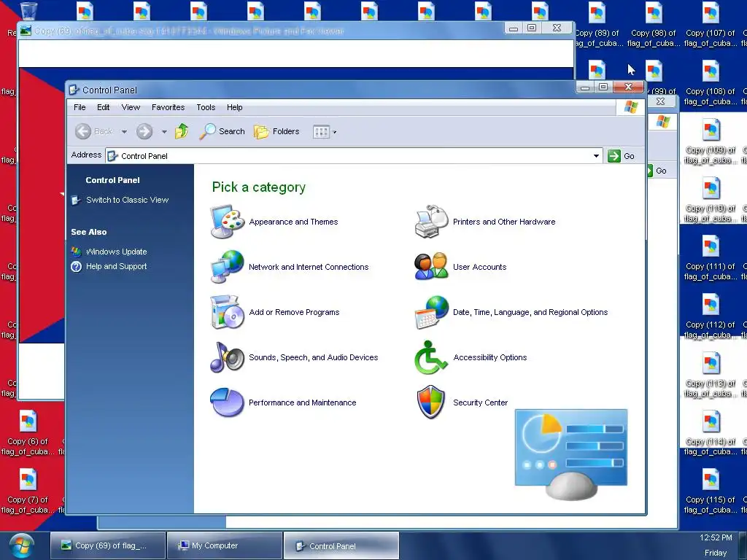Image resolution: width=747 pixels, height=560 pixels.
Task: Click the Control Panel taskbar button
Action: pyautogui.click(x=341, y=545)
